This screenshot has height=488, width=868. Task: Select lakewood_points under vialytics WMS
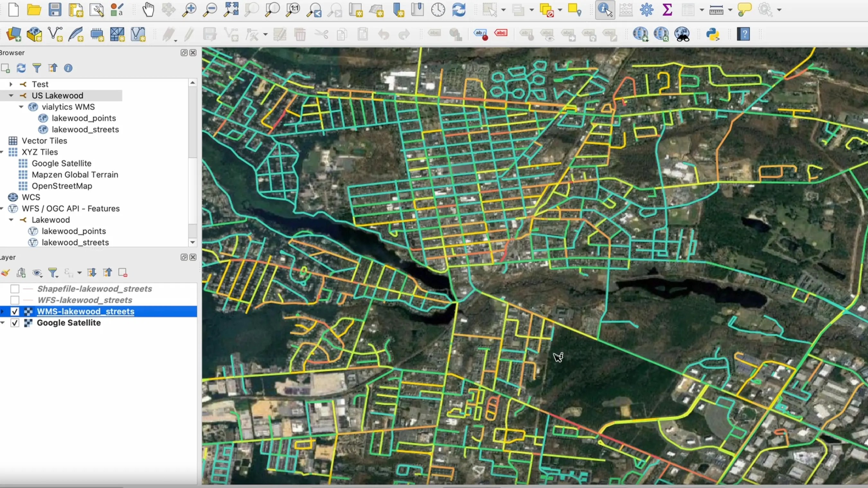coord(84,118)
